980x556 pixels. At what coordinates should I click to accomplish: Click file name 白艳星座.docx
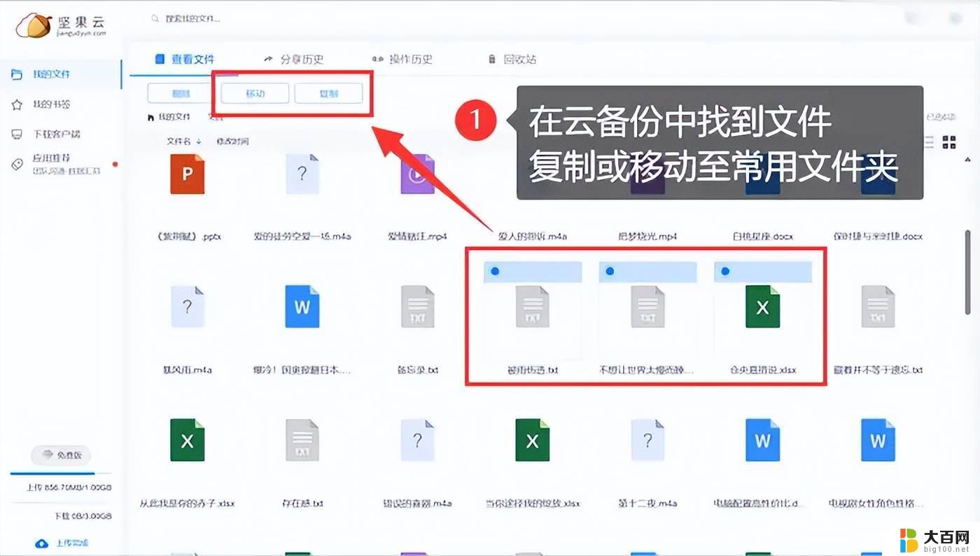[x=762, y=236]
